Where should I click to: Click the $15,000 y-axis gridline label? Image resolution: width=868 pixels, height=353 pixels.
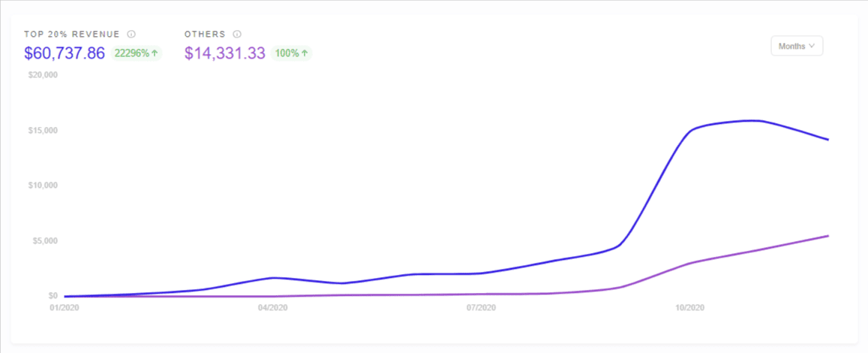click(42, 131)
